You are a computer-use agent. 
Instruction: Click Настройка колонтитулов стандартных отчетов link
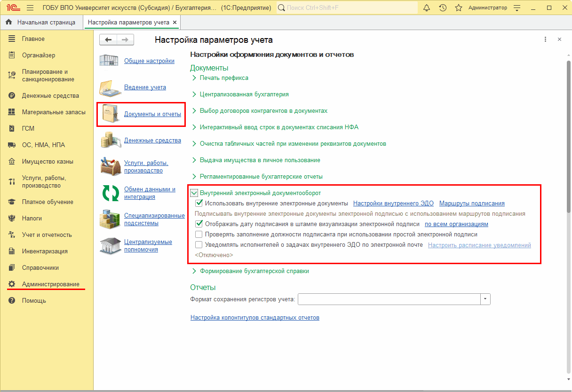tap(254, 318)
